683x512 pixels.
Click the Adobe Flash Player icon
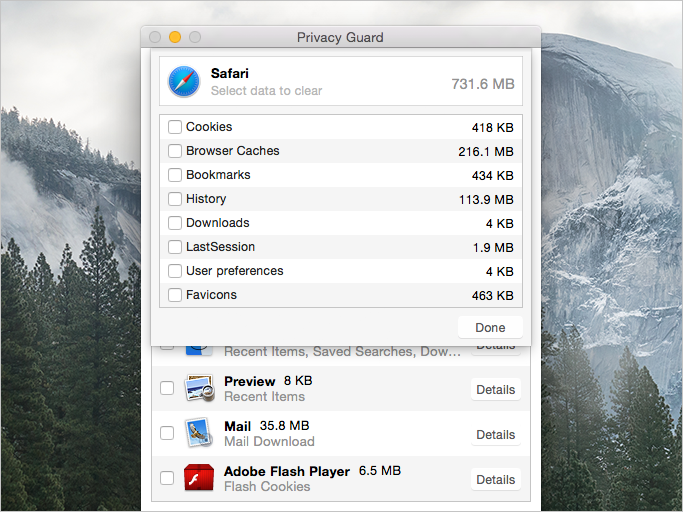click(x=199, y=478)
